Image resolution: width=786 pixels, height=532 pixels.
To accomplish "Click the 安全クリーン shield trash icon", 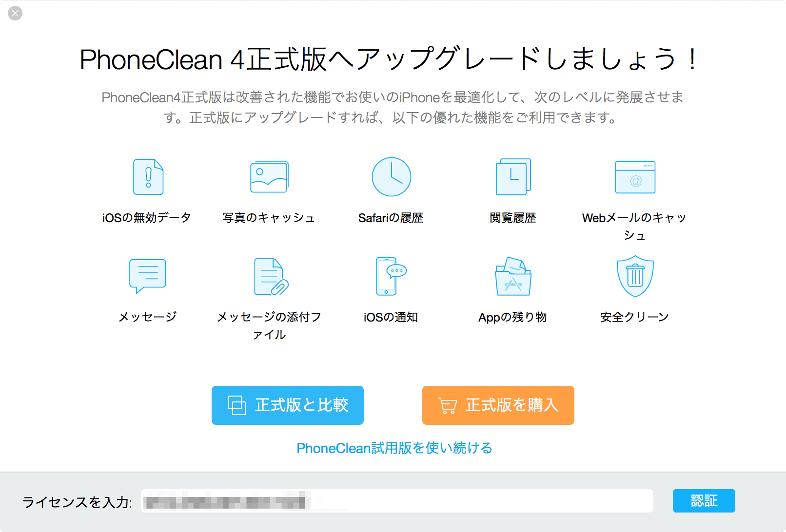I will tap(635, 276).
